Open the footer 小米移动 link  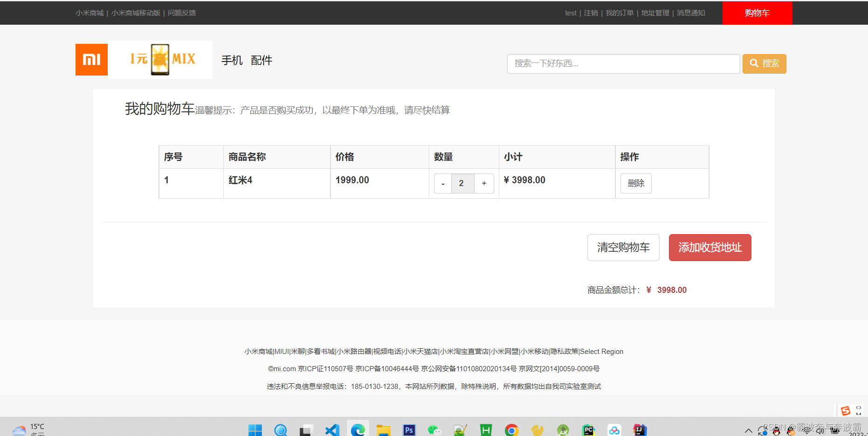point(535,352)
